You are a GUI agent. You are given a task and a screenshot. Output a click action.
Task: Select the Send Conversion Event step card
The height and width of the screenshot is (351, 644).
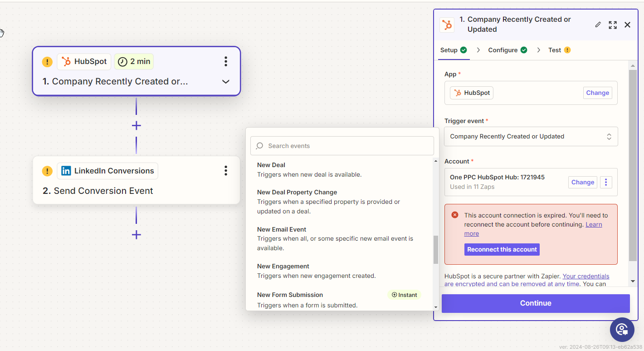point(136,180)
